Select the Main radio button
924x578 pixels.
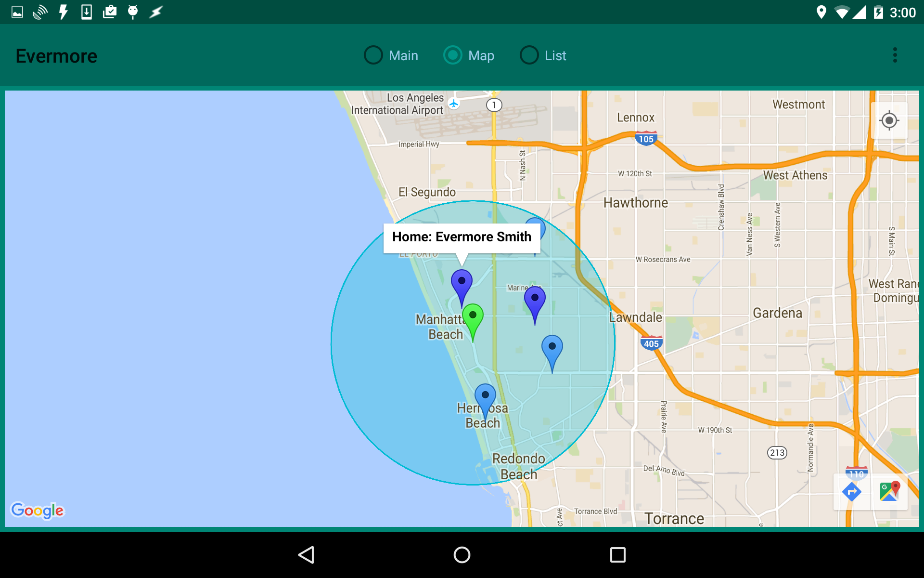click(x=373, y=55)
